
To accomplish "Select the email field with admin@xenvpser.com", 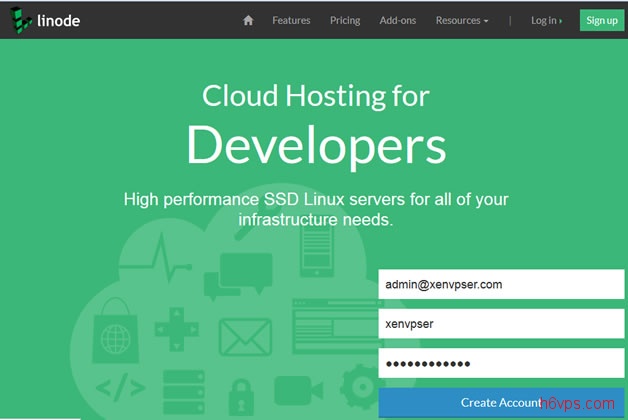I will coord(501,284).
